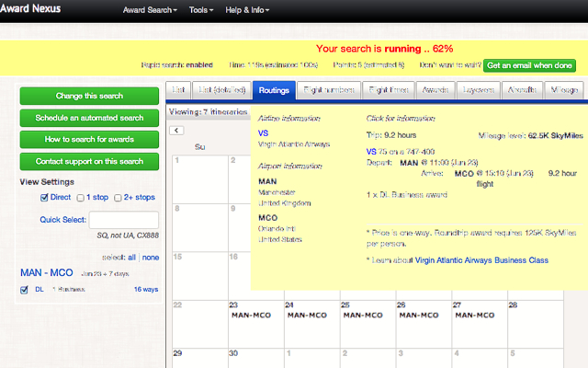Click Schedule an automated search button

(89, 118)
